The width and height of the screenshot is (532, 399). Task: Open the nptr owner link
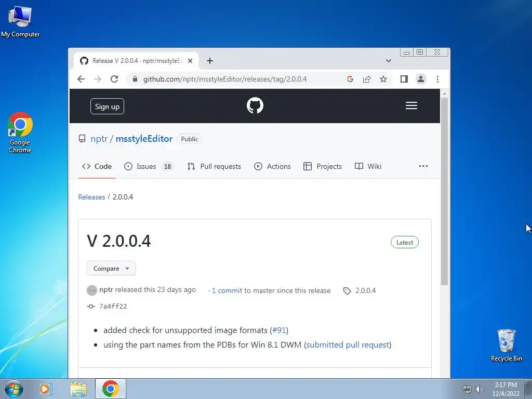pyautogui.click(x=99, y=139)
